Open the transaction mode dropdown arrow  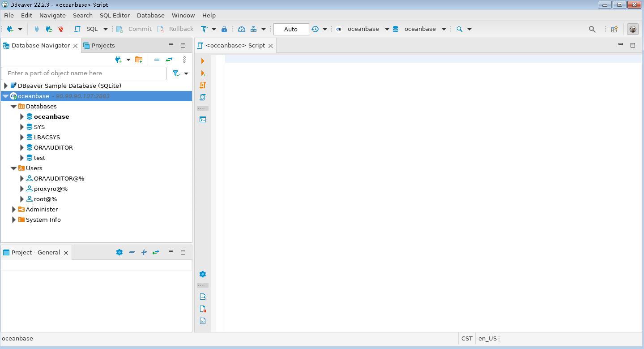click(214, 29)
